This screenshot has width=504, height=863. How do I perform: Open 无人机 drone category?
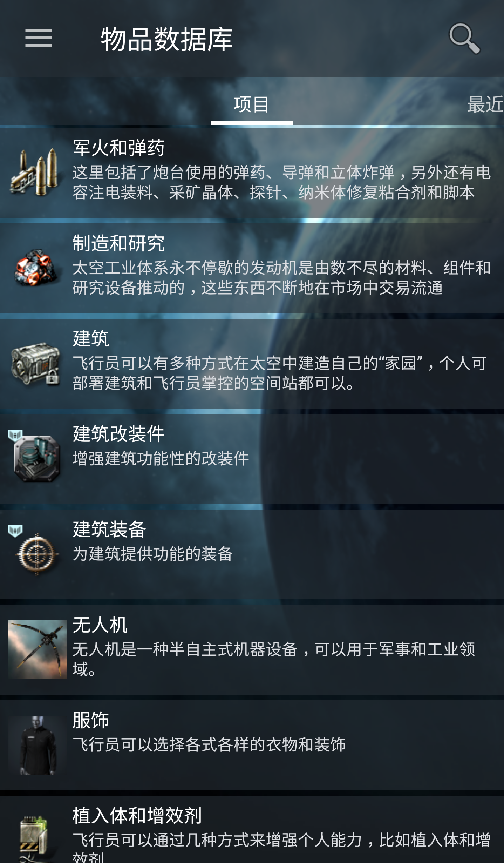252,650
